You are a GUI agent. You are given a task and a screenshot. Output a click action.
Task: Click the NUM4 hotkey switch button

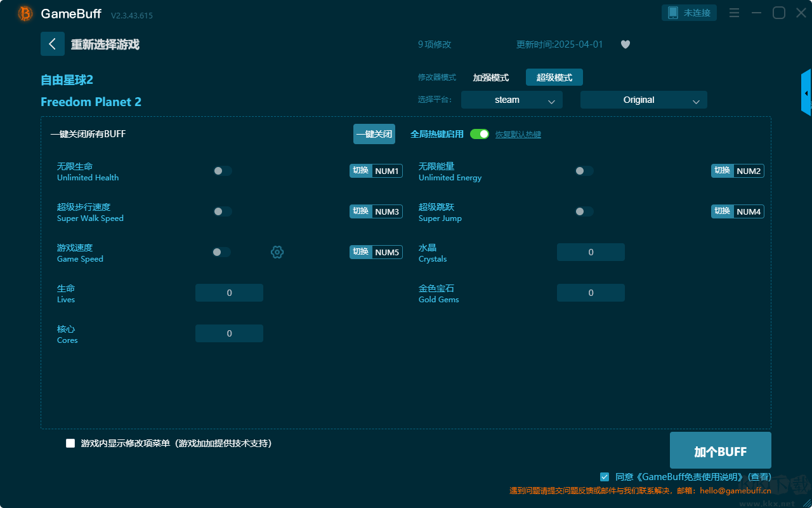click(738, 211)
